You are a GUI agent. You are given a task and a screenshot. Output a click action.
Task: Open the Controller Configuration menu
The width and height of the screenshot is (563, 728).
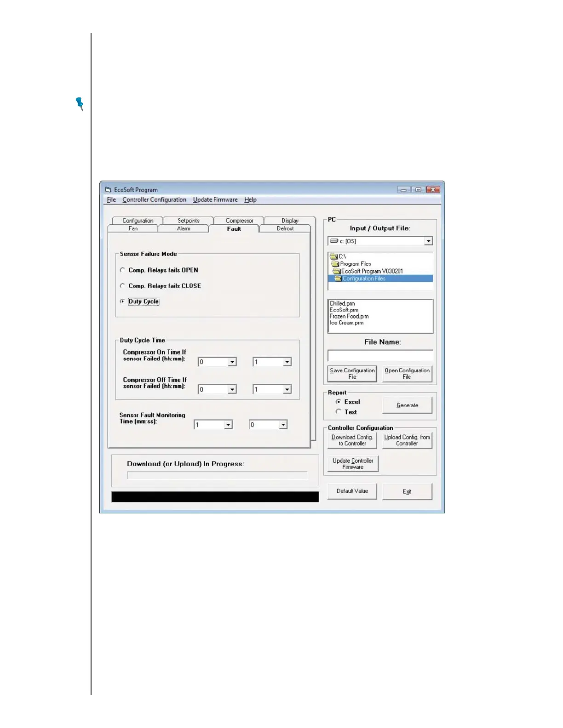pos(154,200)
